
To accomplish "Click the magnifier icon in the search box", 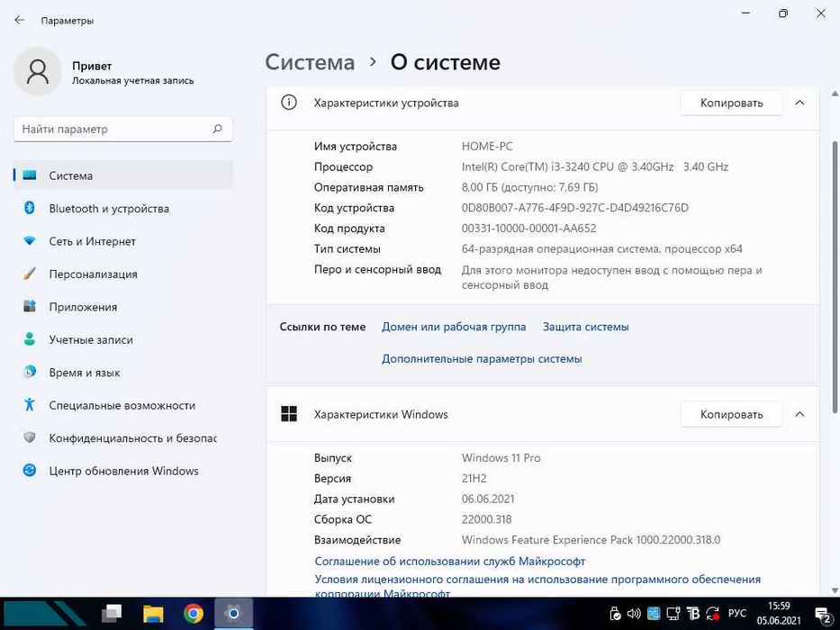I will coord(217,129).
